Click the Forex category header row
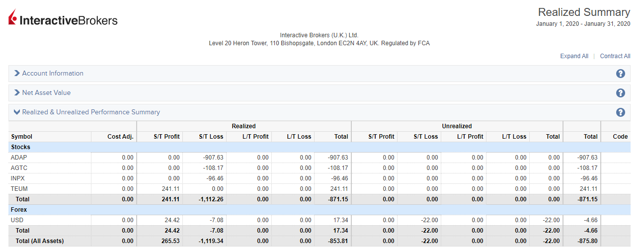This screenshot has height=251, width=644. tap(19, 210)
